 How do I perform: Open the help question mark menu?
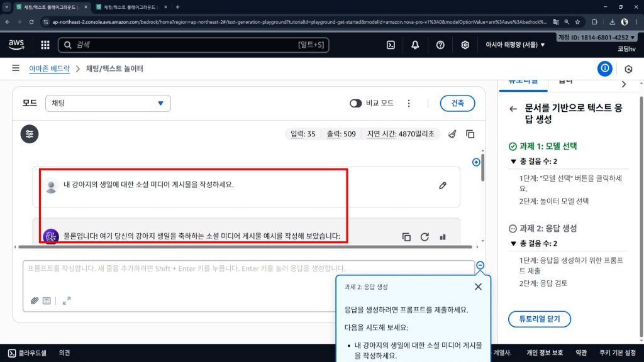(440, 45)
